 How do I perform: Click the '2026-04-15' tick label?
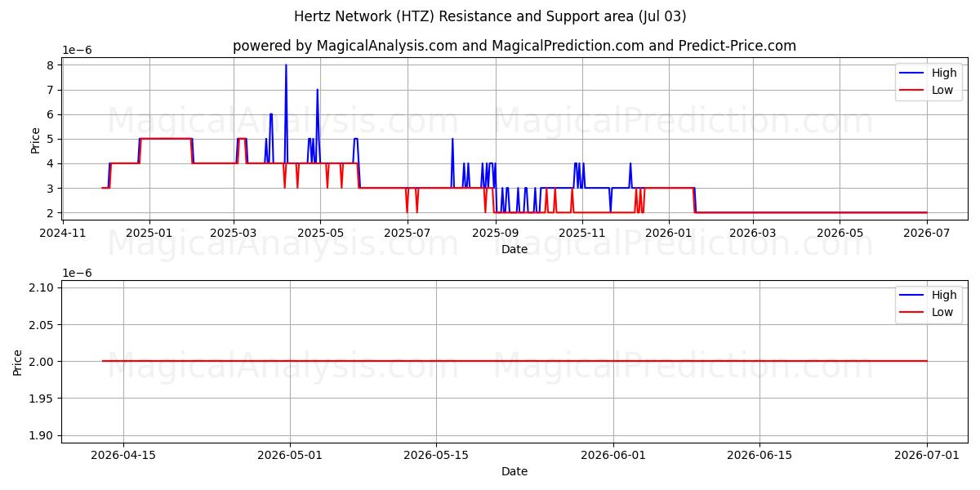(123, 455)
